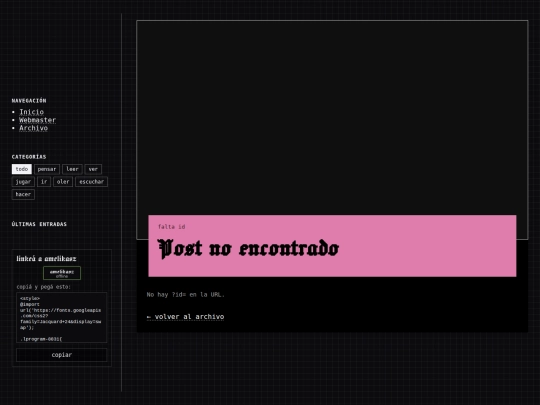Click the 'ÚLTIMAS ENTRADAS' heading
The height and width of the screenshot is (405, 540).
tap(39, 224)
